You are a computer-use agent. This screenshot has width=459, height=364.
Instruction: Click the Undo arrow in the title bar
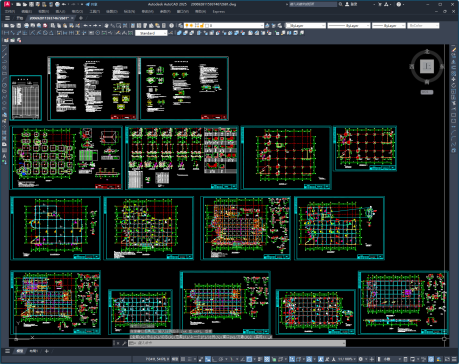point(64,4)
